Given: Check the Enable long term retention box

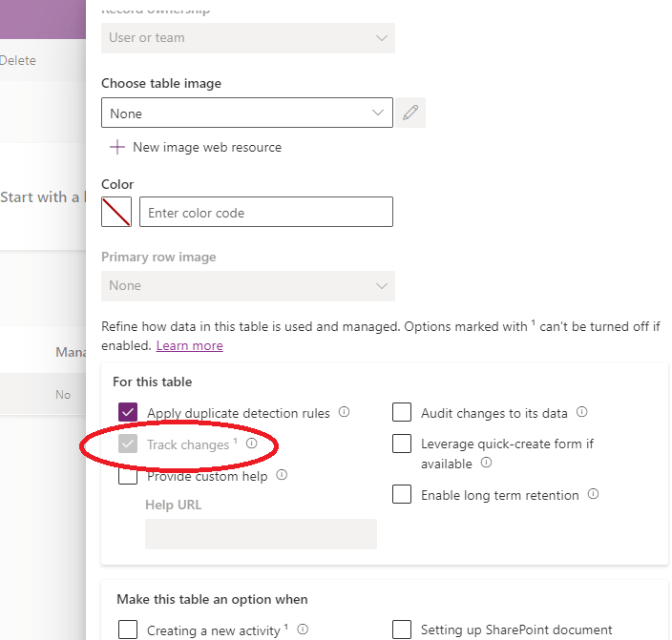Looking at the screenshot, I should 403,495.
